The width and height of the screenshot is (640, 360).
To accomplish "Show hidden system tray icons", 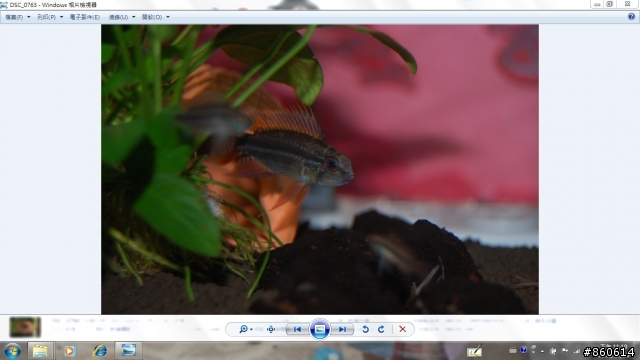I will (542, 351).
